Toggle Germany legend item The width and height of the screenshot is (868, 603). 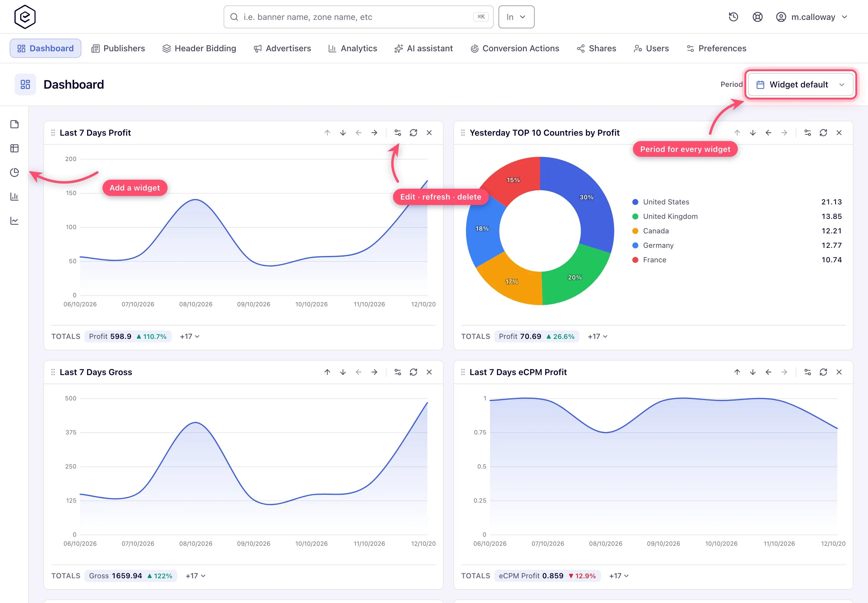coord(737,246)
